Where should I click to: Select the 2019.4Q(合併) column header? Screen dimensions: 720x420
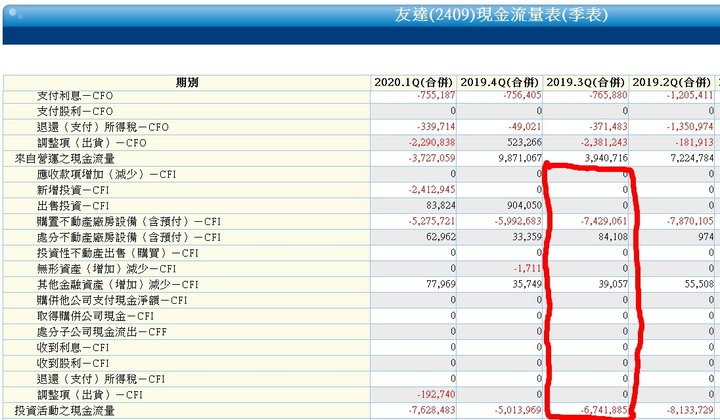(500, 83)
